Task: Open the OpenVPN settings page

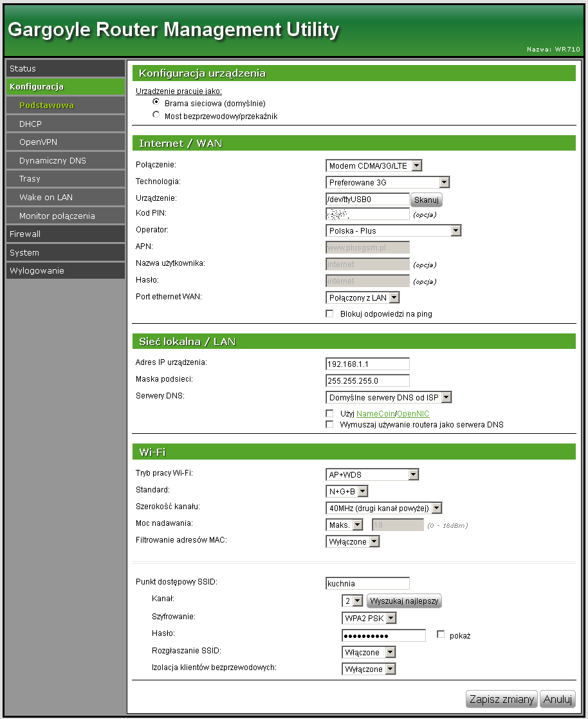Action: pyautogui.click(x=65, y=142)
